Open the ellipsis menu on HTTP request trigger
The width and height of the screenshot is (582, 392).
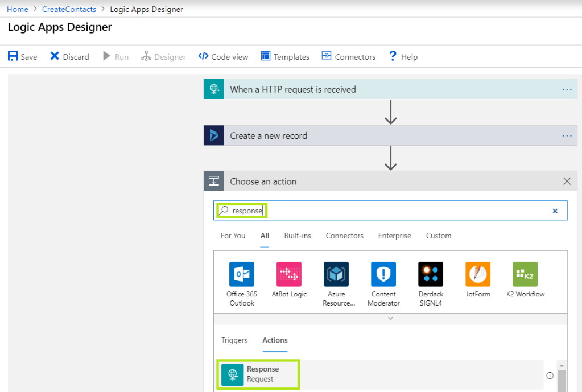click(x=567, y=89)
